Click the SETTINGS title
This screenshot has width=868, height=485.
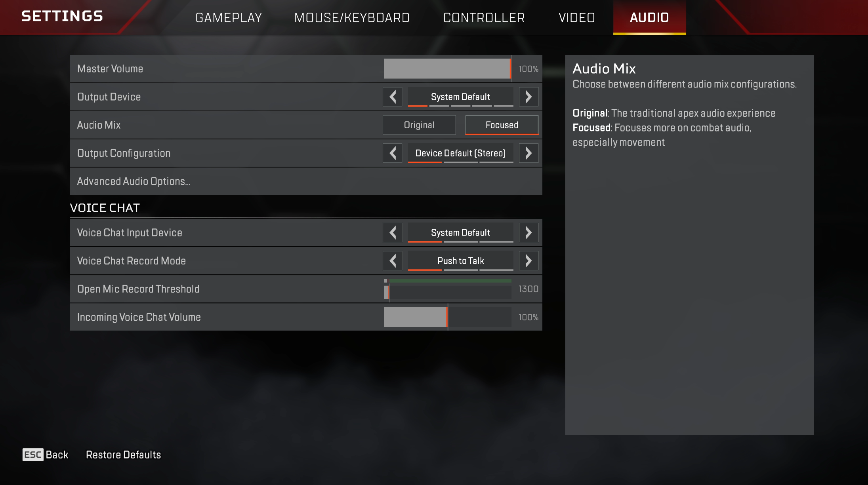(x=62, y=16)
